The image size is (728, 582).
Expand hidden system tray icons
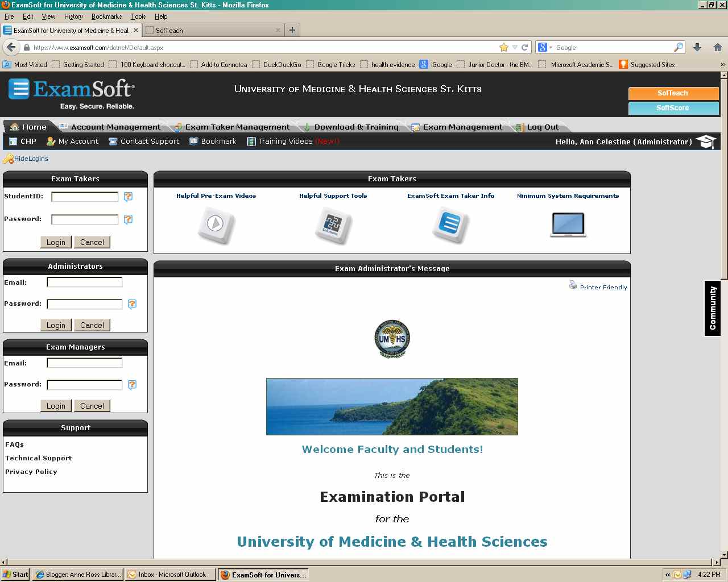coord(668,575)
